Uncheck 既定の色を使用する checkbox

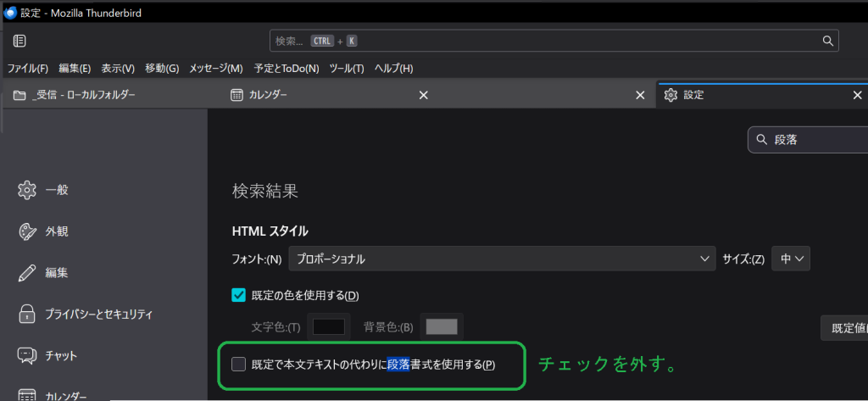pos(238,295)
